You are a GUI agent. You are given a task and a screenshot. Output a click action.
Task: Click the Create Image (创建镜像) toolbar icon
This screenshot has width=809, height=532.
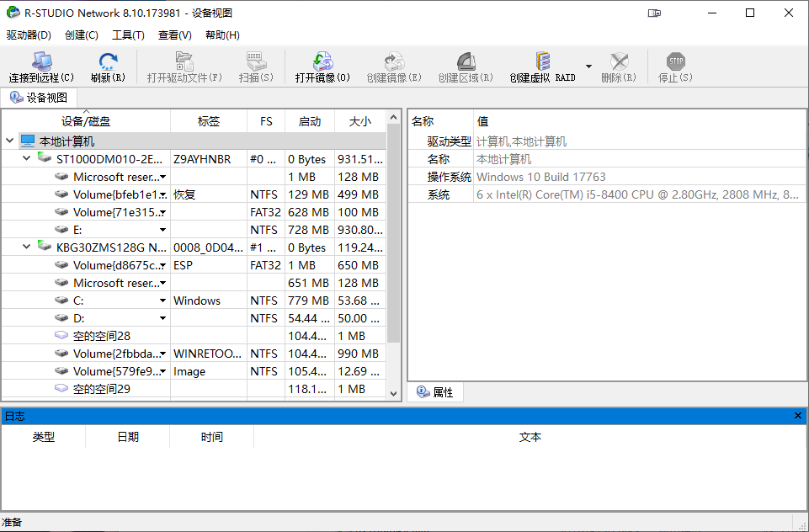[394, 61]
